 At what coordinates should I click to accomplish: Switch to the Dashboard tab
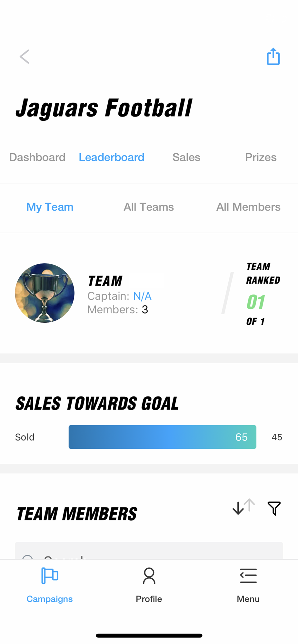[x=37, y=157]
